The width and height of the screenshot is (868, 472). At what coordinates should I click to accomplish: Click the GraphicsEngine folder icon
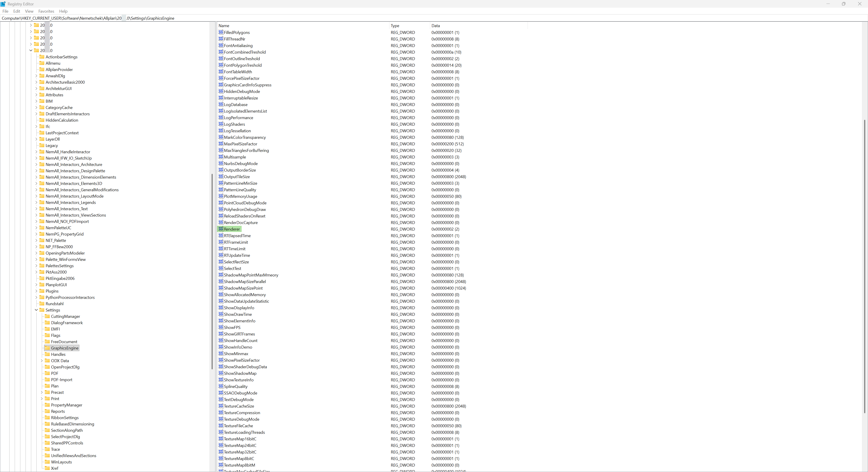tap(47, 348)
